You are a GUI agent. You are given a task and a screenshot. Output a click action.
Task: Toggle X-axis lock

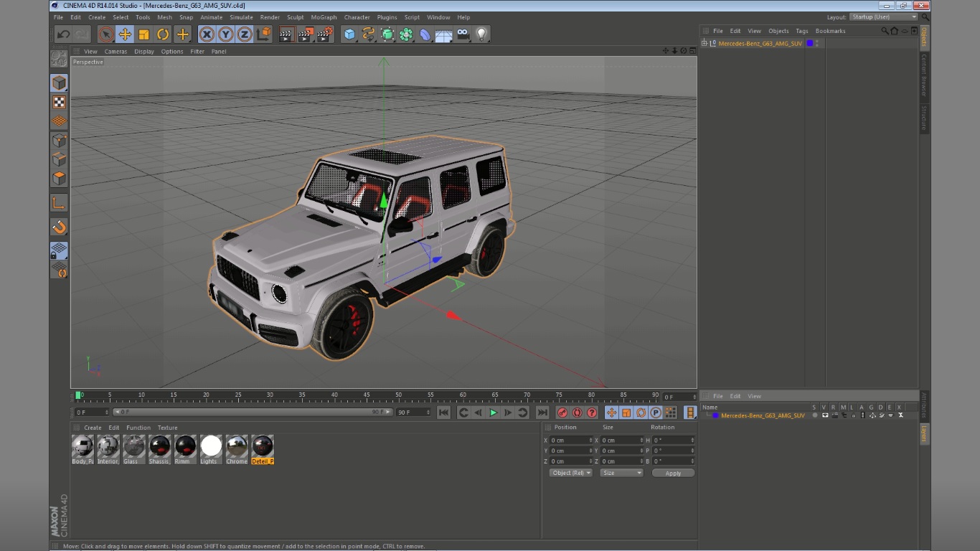pyautogui.click(x=207, y=34)
